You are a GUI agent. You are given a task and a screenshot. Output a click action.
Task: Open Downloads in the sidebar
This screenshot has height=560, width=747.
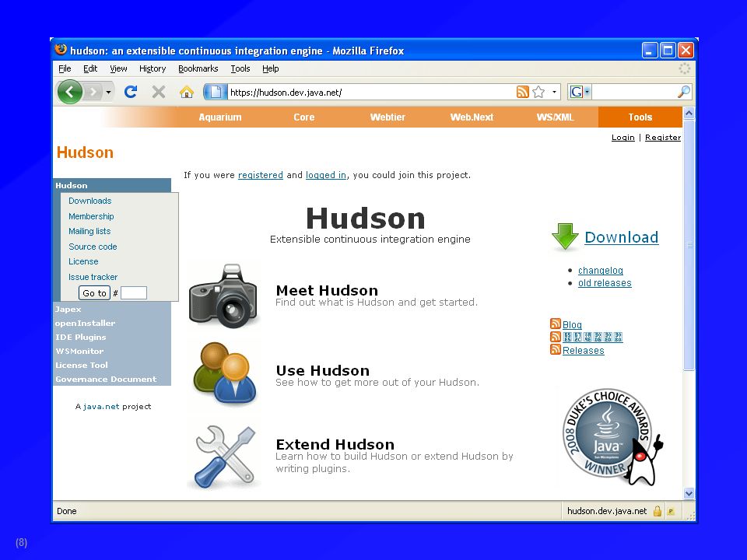pos(90,201)
